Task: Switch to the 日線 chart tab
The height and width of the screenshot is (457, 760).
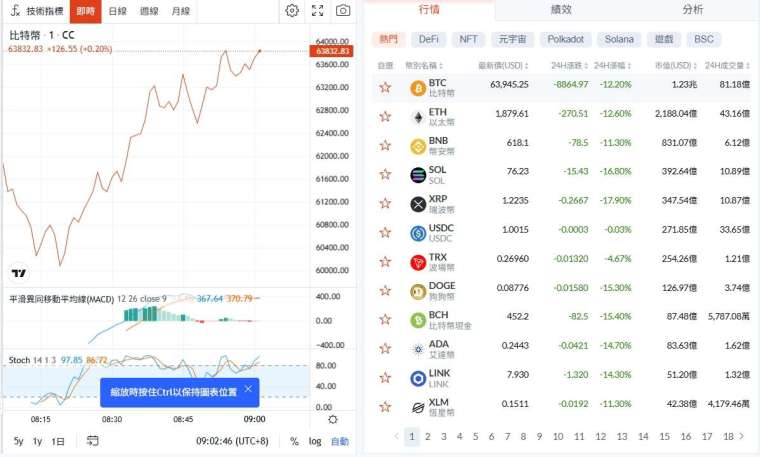Action: pyautogui.click(x=117, y=11)
